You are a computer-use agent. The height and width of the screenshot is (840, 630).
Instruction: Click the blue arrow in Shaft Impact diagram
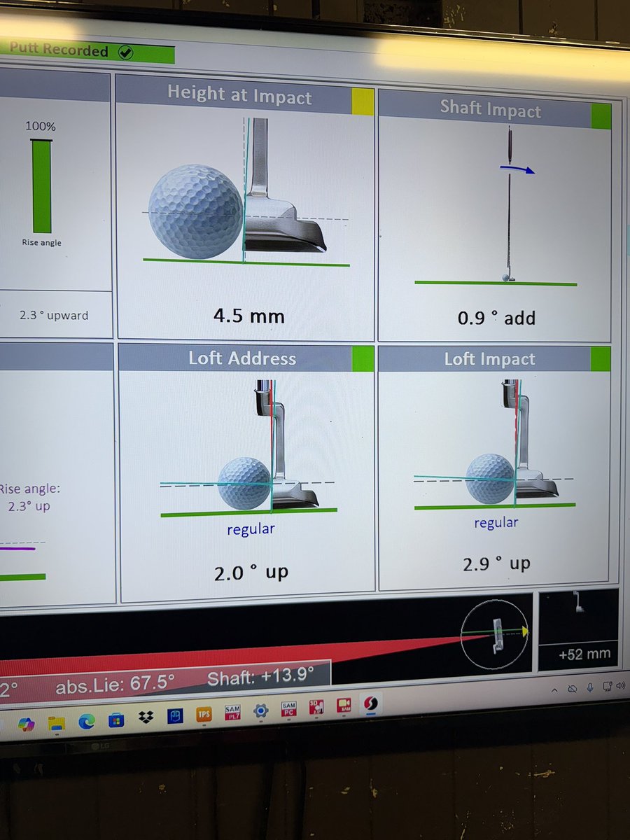518,169
